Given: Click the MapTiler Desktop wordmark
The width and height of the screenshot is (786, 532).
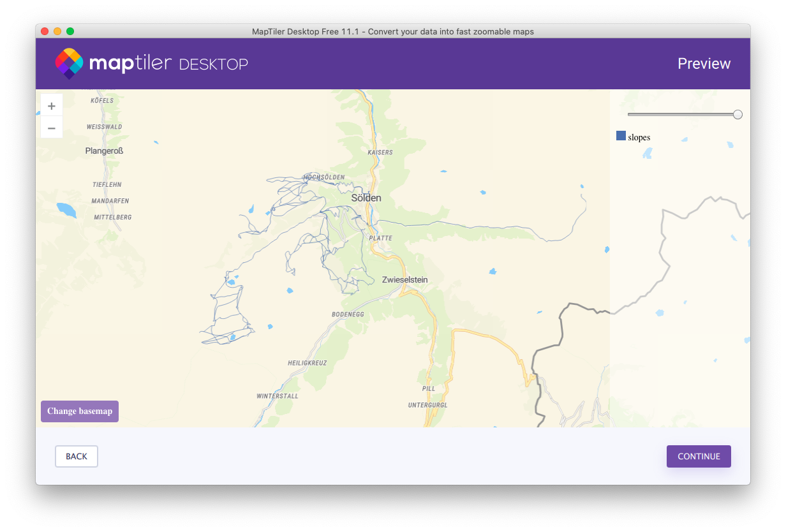Looking at the screenshot, I should [x=168, y=64].
